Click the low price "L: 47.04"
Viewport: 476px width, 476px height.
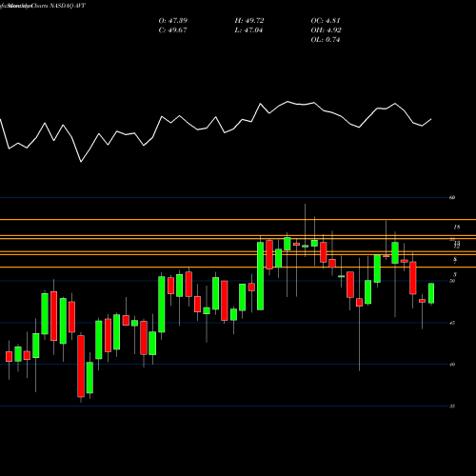pos(248,30)
